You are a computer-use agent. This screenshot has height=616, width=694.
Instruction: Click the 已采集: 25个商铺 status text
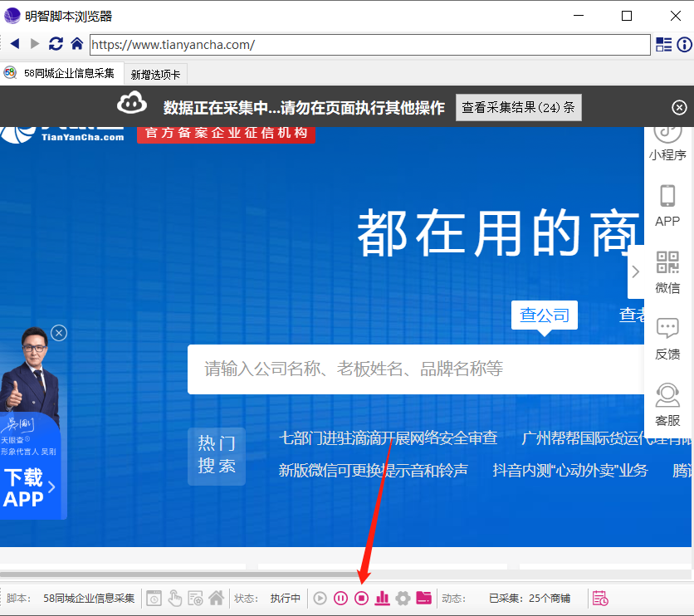point(530,599)
